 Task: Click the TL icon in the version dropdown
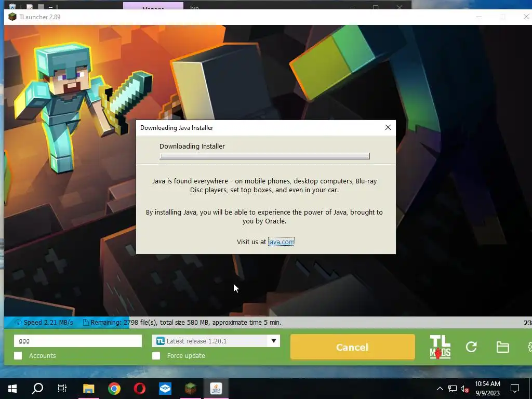pos(161,341)
